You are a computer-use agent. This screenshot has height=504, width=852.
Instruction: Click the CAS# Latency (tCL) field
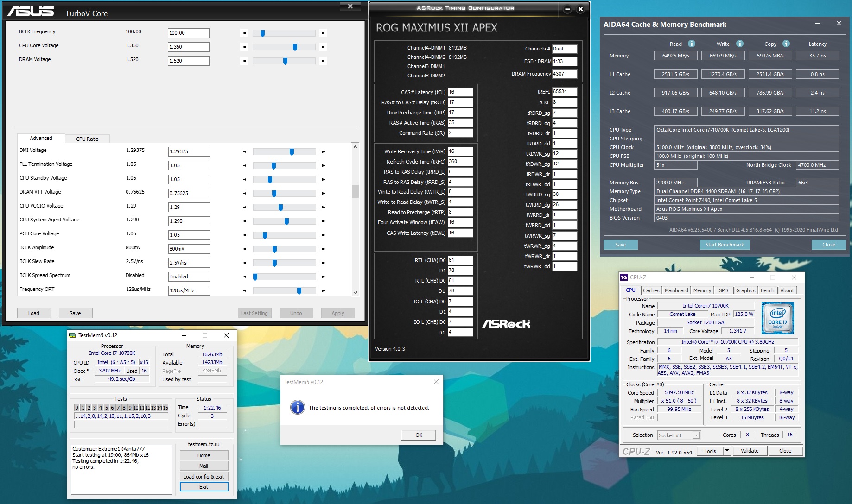pyautogui.click(x=460, y=92)
